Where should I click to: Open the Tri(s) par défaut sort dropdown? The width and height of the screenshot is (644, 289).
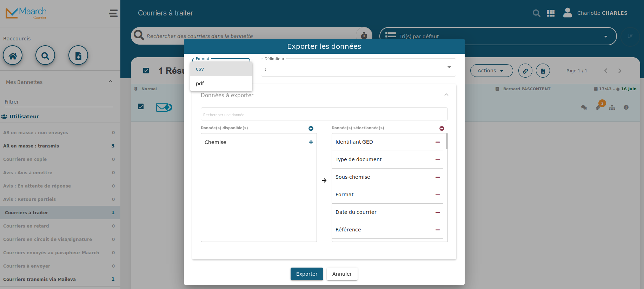tap(498, 36)
